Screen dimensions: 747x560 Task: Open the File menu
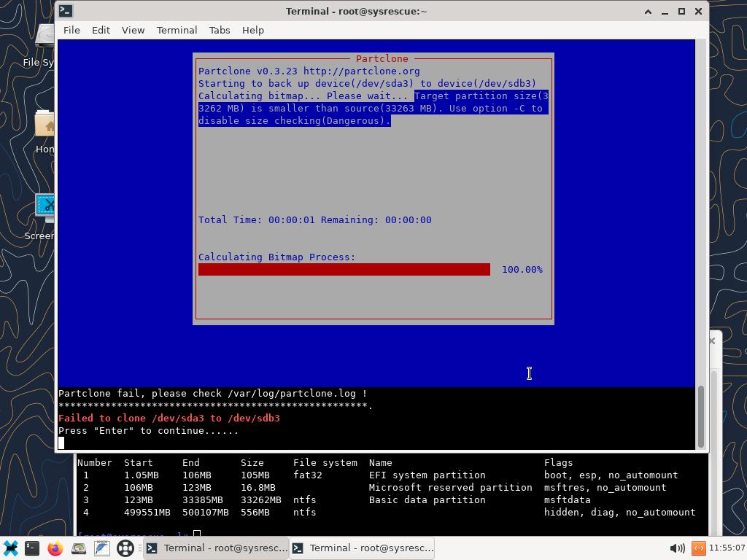pos(71,30)
